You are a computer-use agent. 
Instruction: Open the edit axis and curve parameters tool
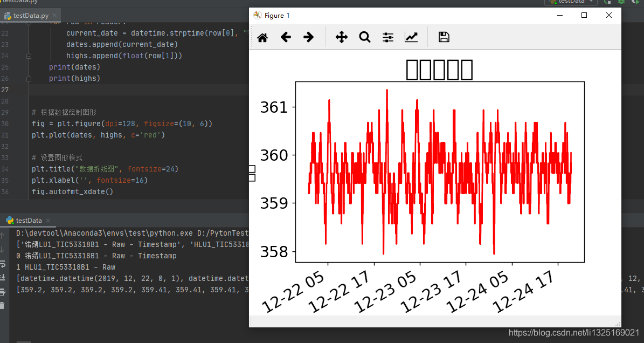(411, 37)
